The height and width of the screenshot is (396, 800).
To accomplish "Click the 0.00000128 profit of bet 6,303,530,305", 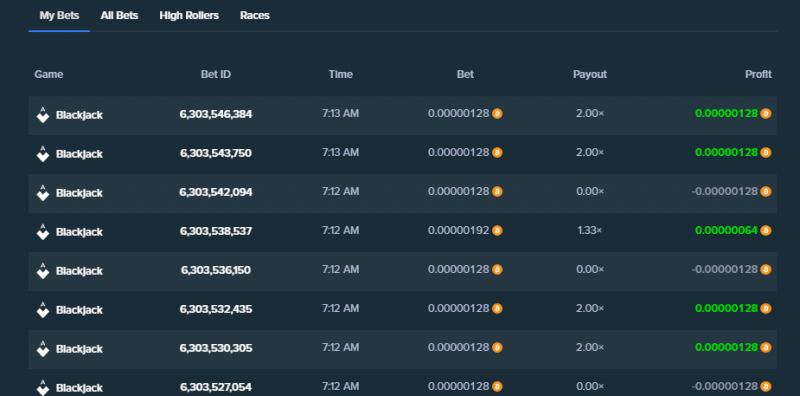I will 727,348.
